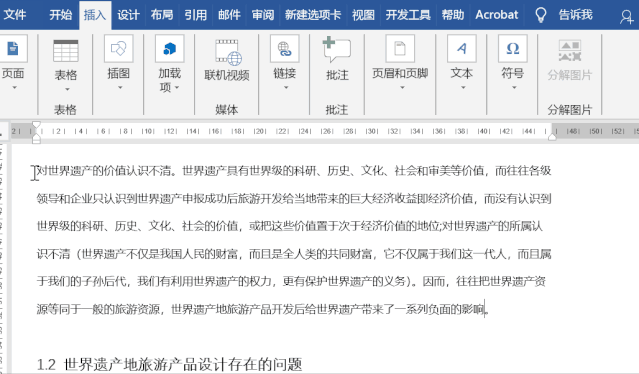Click the 媒体 group label

pyautogui.click(x=227, y=109)
